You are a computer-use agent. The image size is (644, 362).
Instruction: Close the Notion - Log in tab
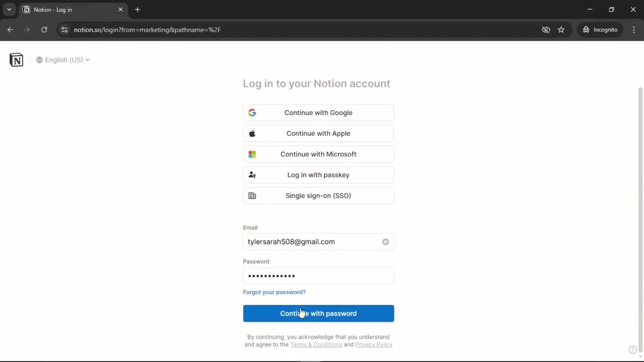pyautogui.click(x=120, y=10)
